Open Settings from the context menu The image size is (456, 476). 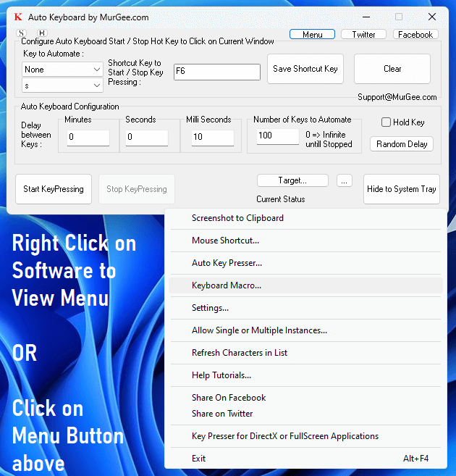click(x=210, y=308)
